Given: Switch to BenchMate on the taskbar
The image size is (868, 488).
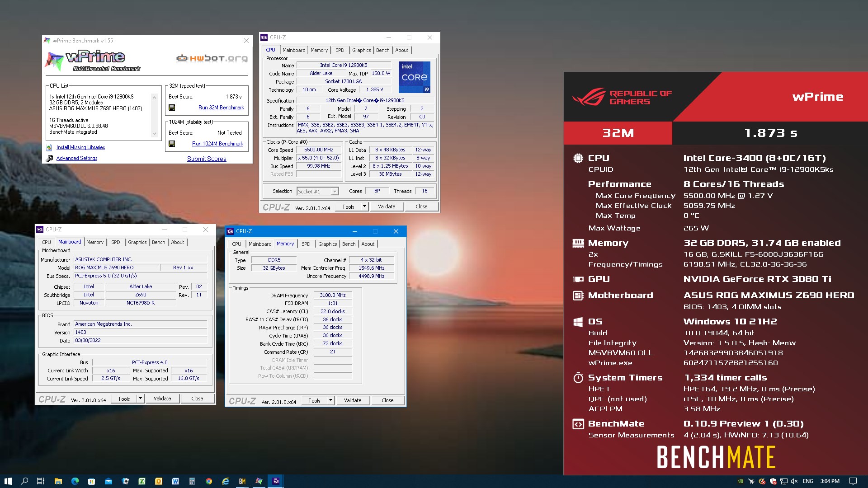Looking at the screenshot, I should 242,481.
